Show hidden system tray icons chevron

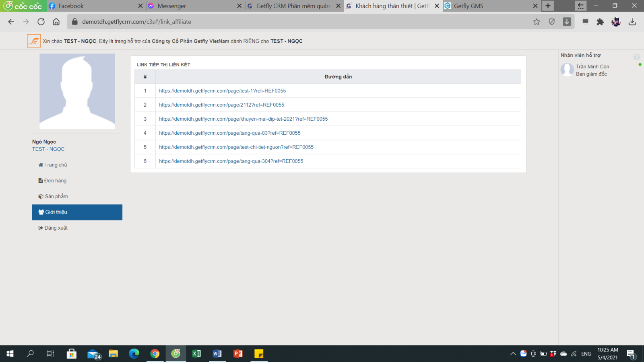point(513,354)
